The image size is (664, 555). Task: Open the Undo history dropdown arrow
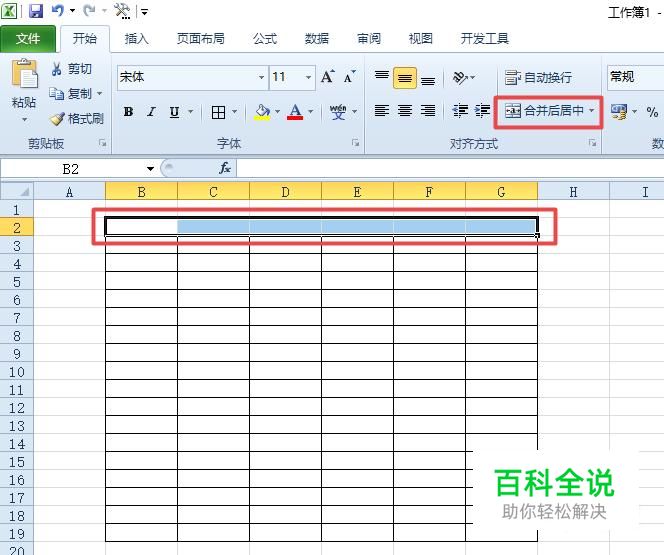tap(72, 11)
